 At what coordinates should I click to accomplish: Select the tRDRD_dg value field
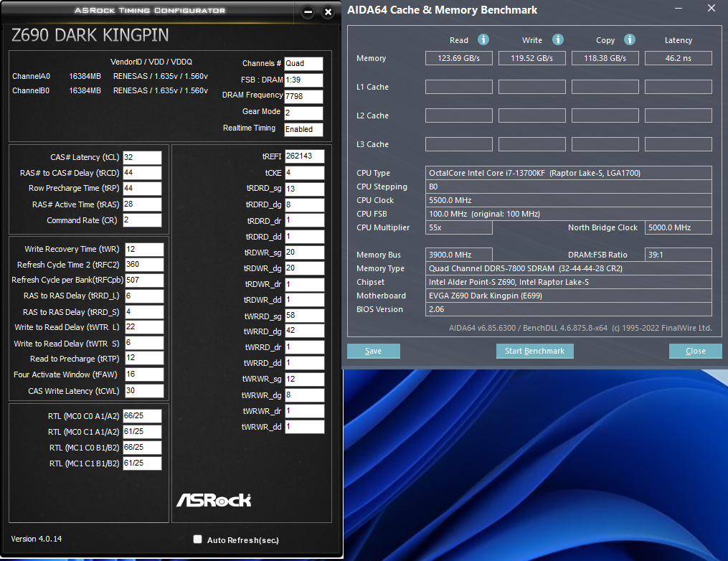(305, 204)
